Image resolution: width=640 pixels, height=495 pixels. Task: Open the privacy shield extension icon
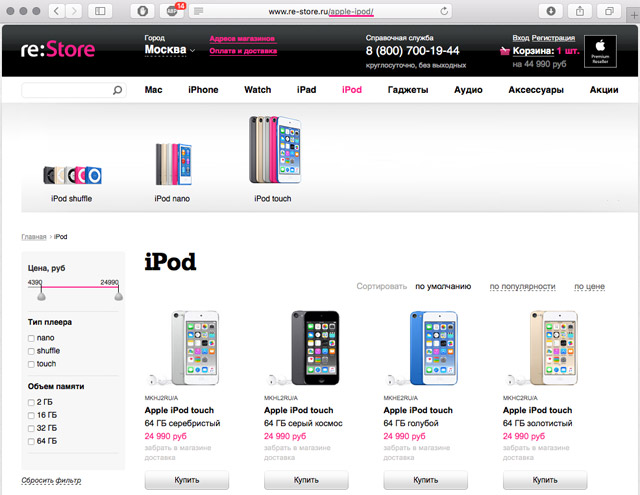pos(142,11)
